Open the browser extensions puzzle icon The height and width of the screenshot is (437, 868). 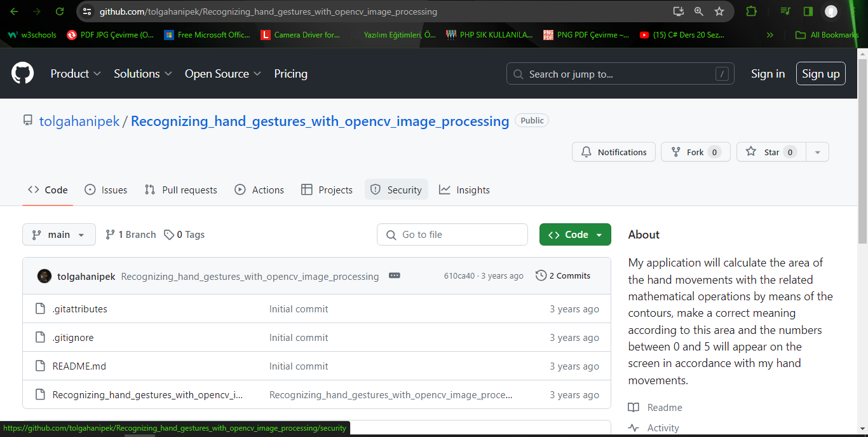coord(751,11)
